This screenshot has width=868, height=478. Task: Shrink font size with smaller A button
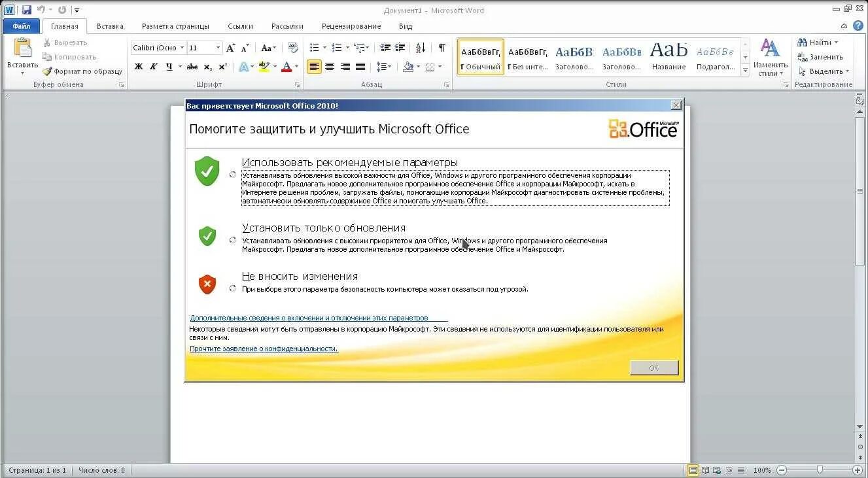[245, 48]
